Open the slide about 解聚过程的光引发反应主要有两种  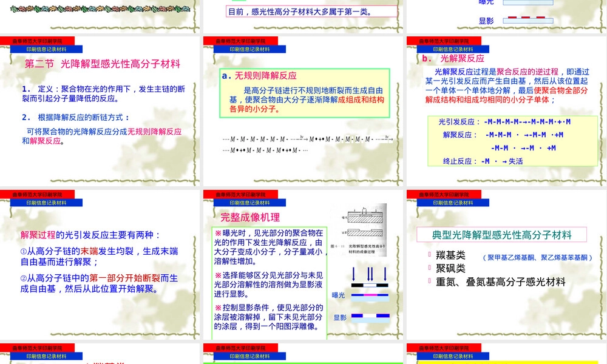pyautogui.click(x=100, y=265)
